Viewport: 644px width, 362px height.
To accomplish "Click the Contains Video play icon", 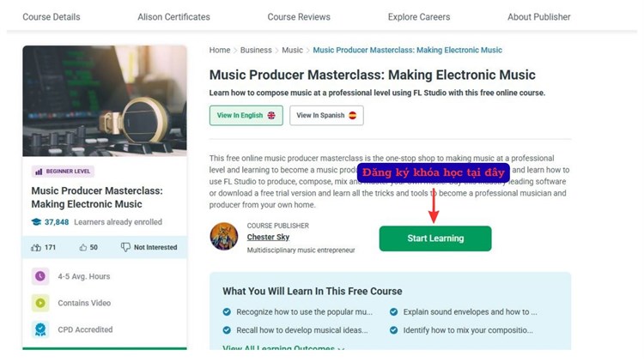I will [x=39, y=303].
